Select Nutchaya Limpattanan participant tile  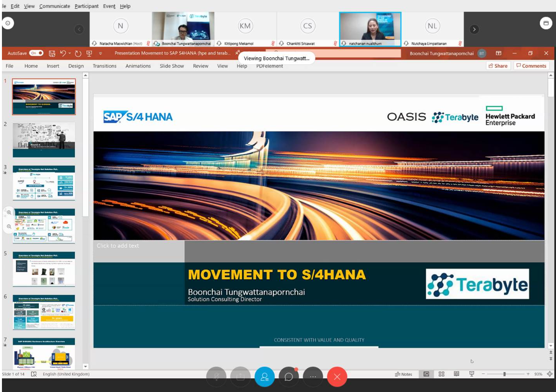(x=433, y=29)
